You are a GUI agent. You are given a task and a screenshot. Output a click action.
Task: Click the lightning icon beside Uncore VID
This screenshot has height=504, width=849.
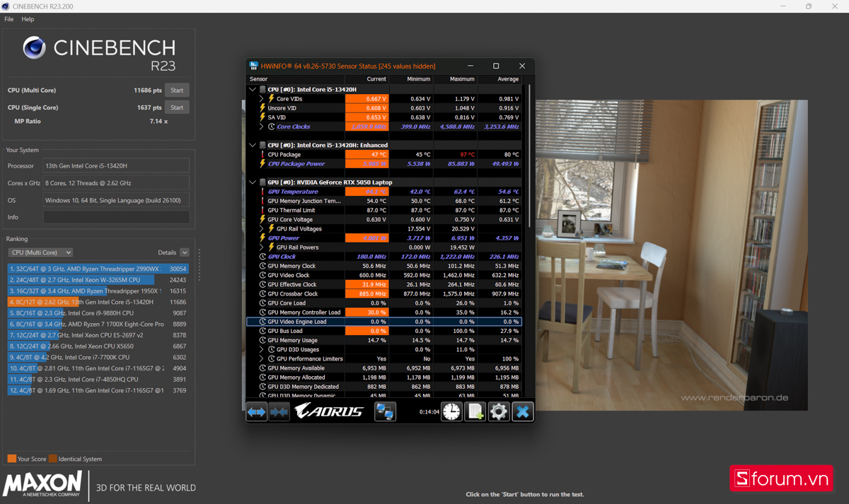262,108
